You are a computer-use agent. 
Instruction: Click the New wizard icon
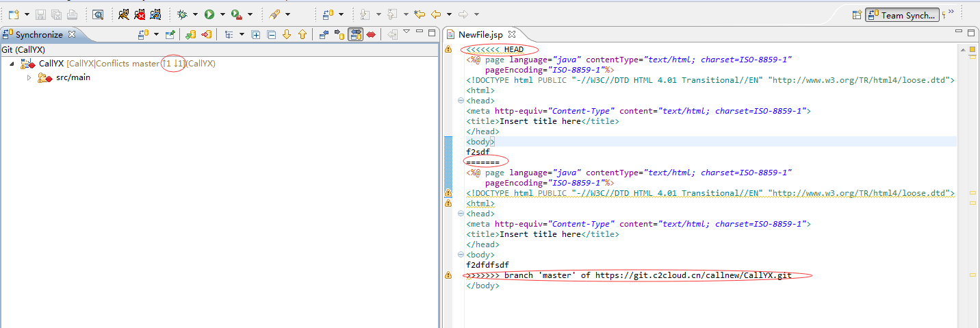pyautogui.click(x=13, y=14)
